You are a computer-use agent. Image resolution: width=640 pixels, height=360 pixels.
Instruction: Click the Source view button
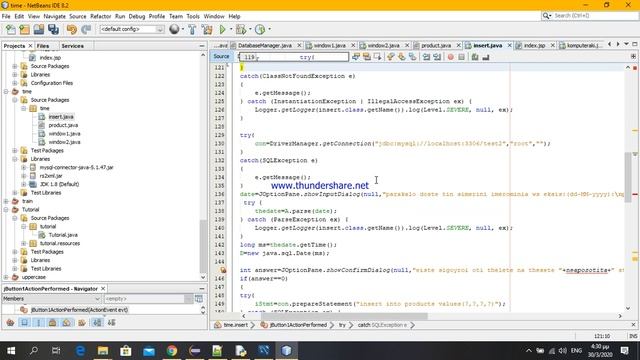coord(221,57)
